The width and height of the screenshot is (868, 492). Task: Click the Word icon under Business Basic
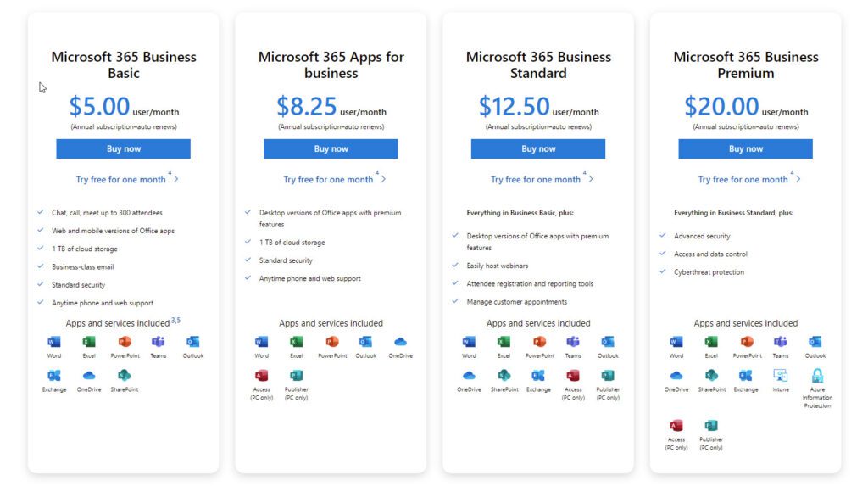(x=54, y=342)
